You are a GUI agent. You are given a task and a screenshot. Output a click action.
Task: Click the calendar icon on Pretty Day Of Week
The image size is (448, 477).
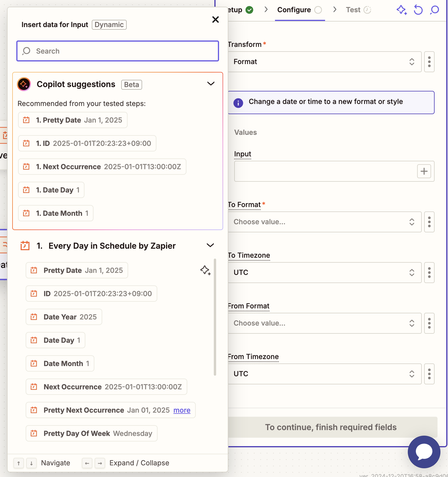(34, 433)
